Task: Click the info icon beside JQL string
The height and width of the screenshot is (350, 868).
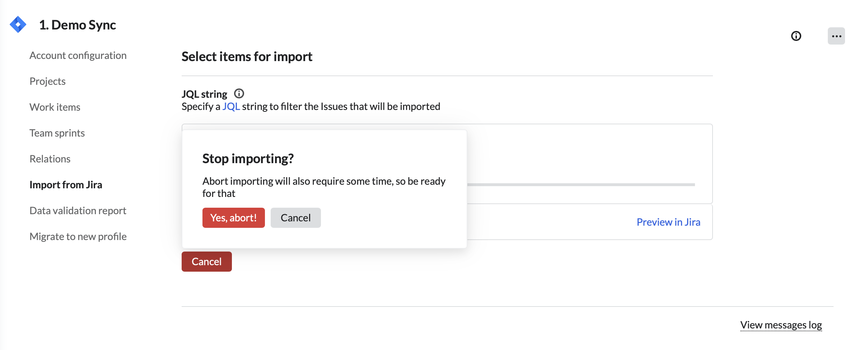Action: (x=239, y=94)
